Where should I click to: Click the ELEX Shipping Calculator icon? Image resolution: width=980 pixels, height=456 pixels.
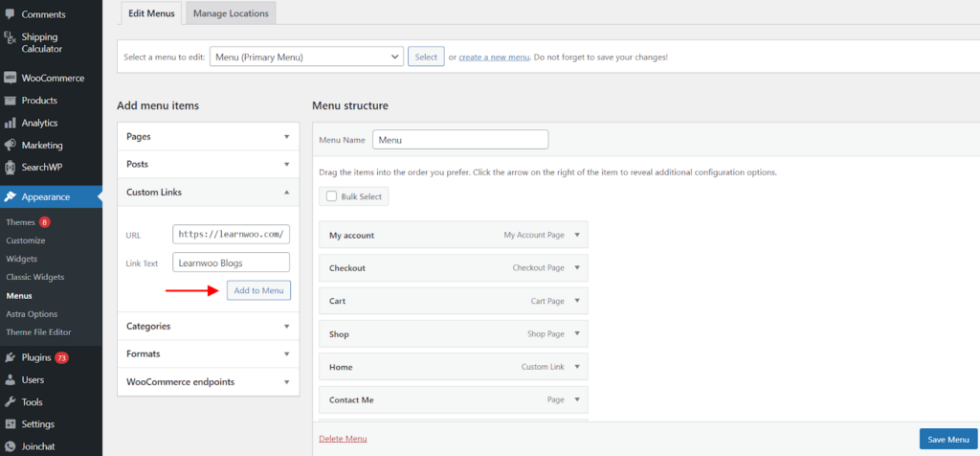pos(10,37)
